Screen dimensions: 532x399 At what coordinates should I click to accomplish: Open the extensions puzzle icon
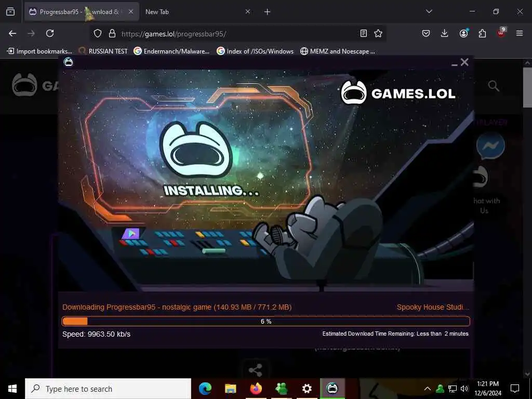pyautogui.click(x=482, y=33)
